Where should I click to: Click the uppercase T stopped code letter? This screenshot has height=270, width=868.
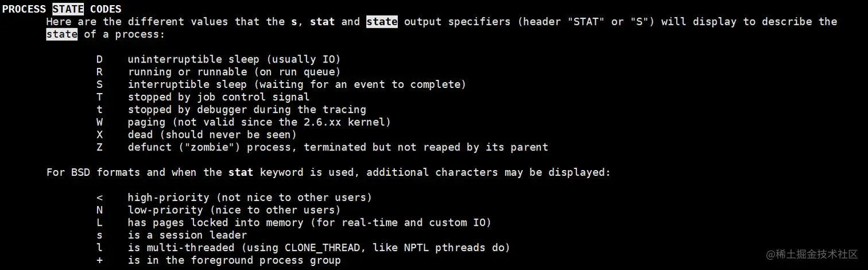[100, 97]
